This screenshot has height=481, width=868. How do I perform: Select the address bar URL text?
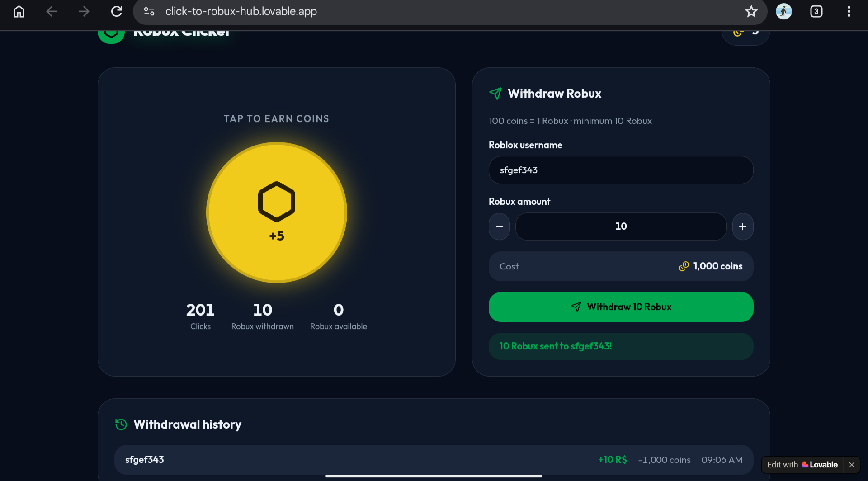click(x=241, y=11)
